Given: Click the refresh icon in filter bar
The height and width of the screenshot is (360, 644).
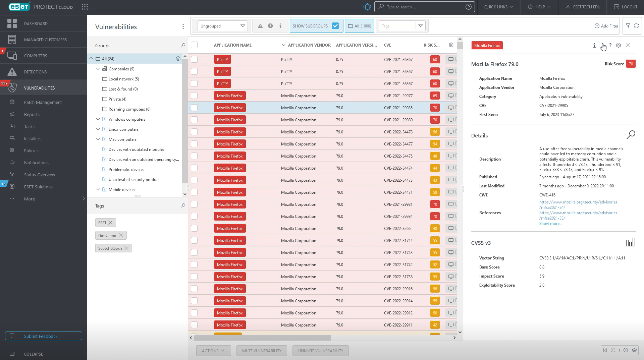Looking at the screenshot, I should coord(636,26).
